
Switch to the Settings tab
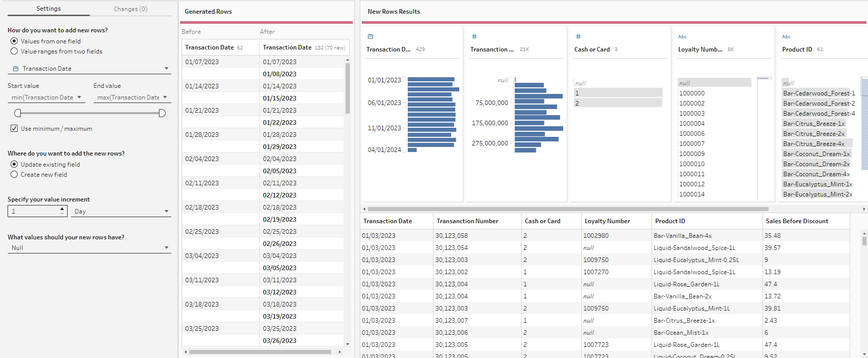coord(48,9)
